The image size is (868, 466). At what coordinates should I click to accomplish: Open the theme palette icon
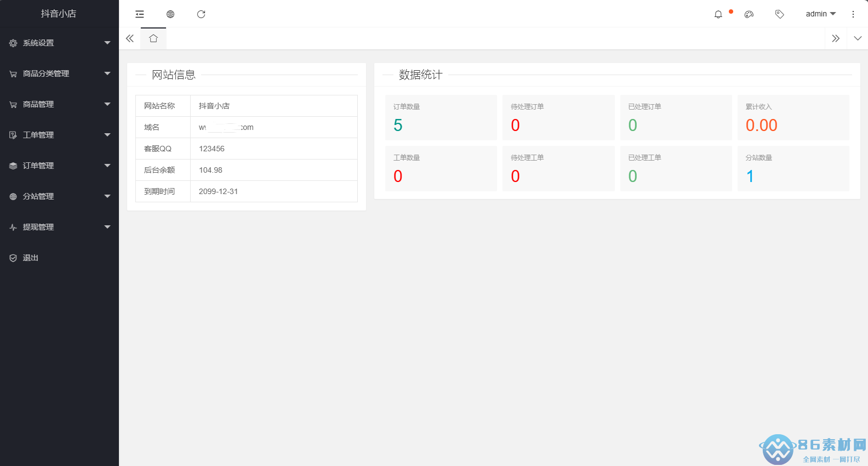[x=749, y=14]
